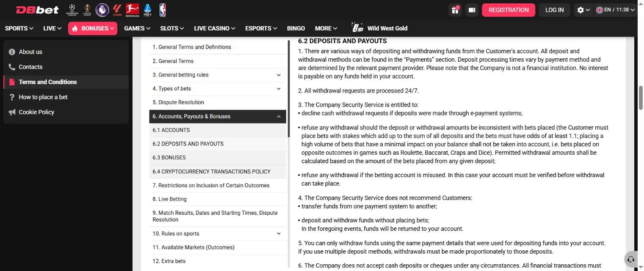Select 6.2 DEPOSITS AND PAYOUTS subsection
644x271 pixels.
pyautogui.click(x=218, y=144)
